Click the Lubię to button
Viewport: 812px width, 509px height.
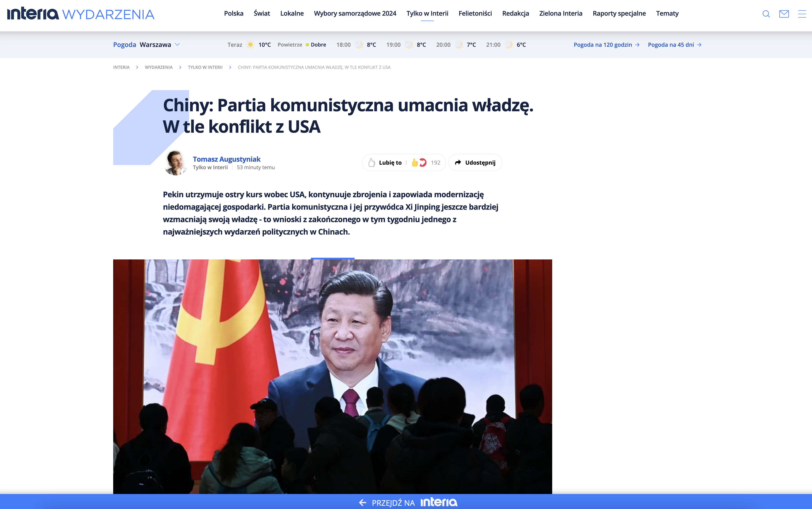(385, 163)
